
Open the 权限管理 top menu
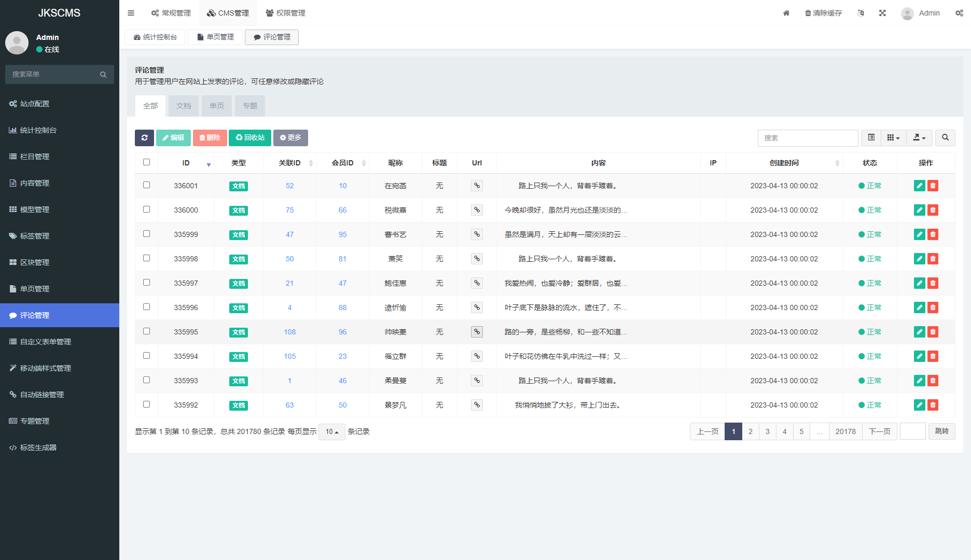pyautogui.click(x=285, y=13)
